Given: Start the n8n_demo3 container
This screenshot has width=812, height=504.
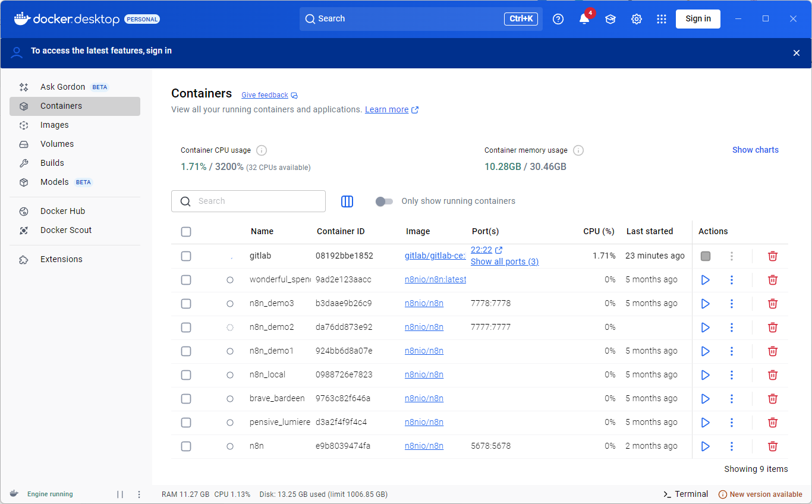Looking at the screenshot, I should 706,304.
